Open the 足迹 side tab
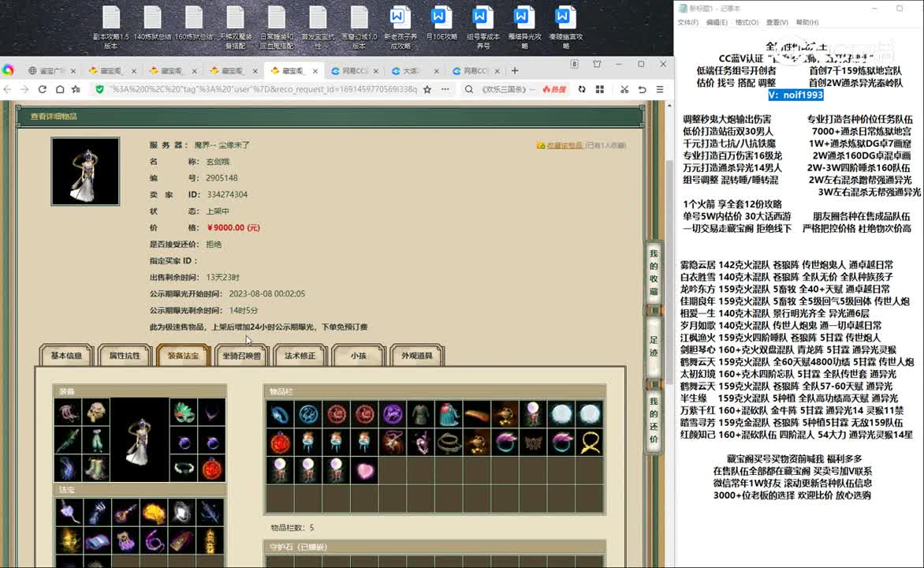 (654, 346)
